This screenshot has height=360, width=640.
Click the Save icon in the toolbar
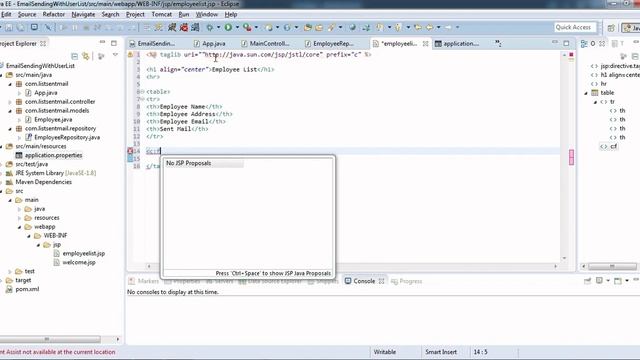click(x=9, y=27)
